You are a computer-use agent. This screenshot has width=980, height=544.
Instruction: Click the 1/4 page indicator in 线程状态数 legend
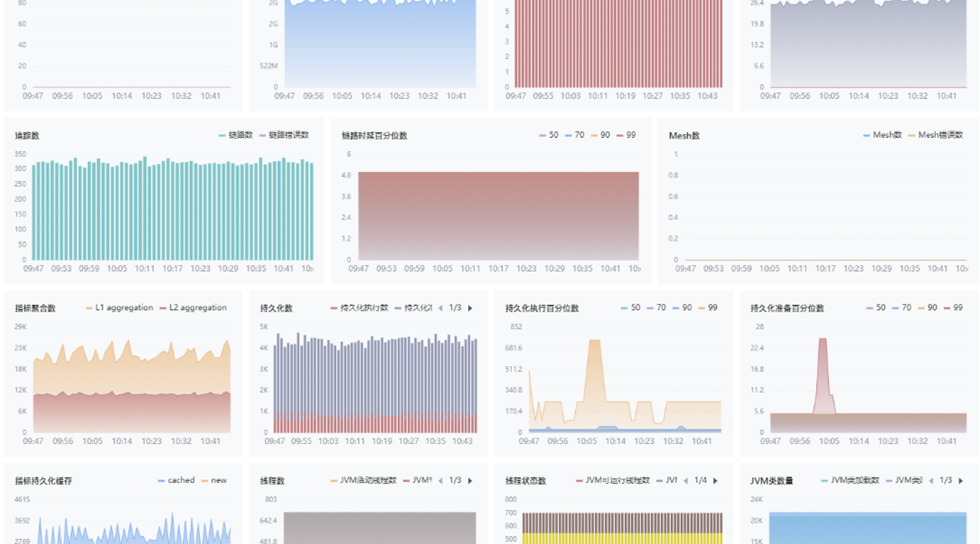700,481
